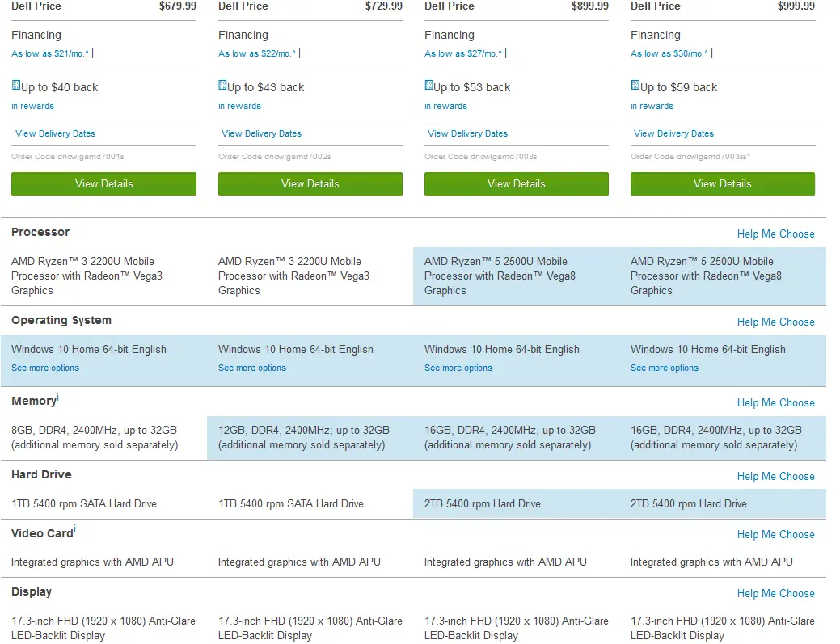Click View Details for the $999.99 model

pyautogui.click(x=723, y=183)
